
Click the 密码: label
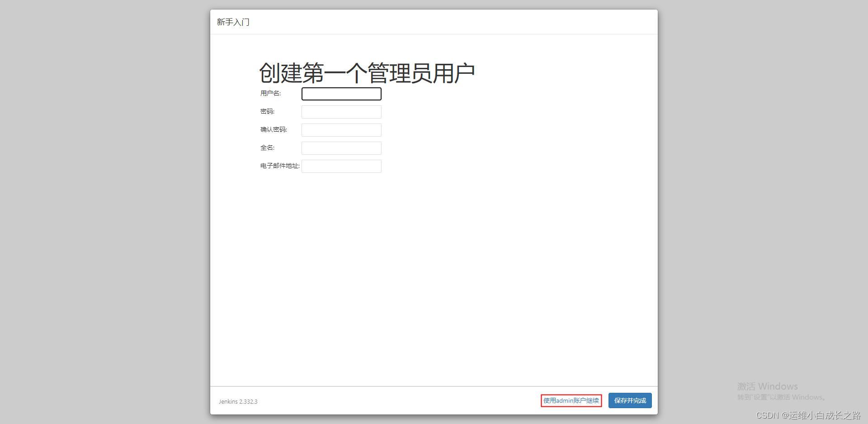(x=268, y=111)
